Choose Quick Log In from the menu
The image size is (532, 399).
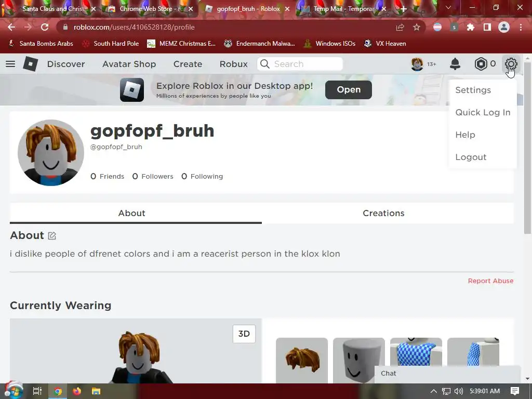point(483,112)
